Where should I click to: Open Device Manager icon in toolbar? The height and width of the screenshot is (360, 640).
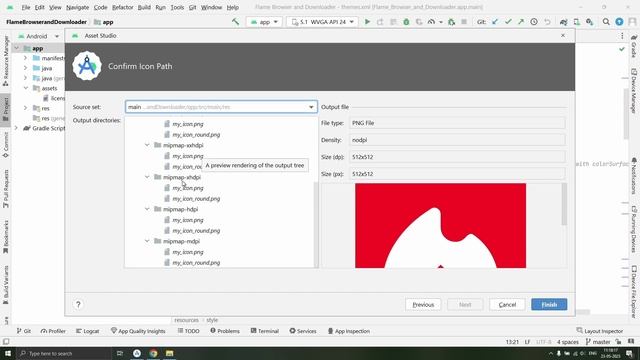click(x=576, y=22)
